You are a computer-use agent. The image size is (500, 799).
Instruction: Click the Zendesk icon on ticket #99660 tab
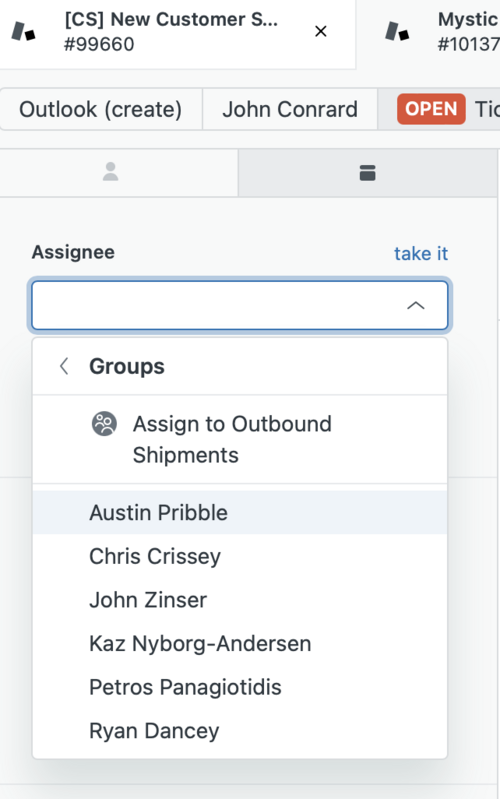pyautogui.click(x=23, y=32)
